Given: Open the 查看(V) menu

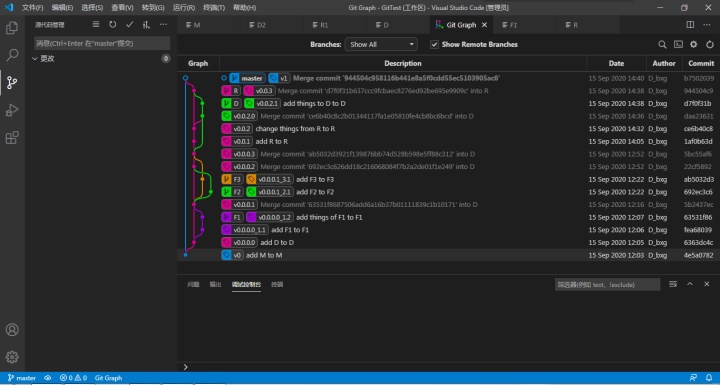Looking at the screenshot, I should [122, 7].
